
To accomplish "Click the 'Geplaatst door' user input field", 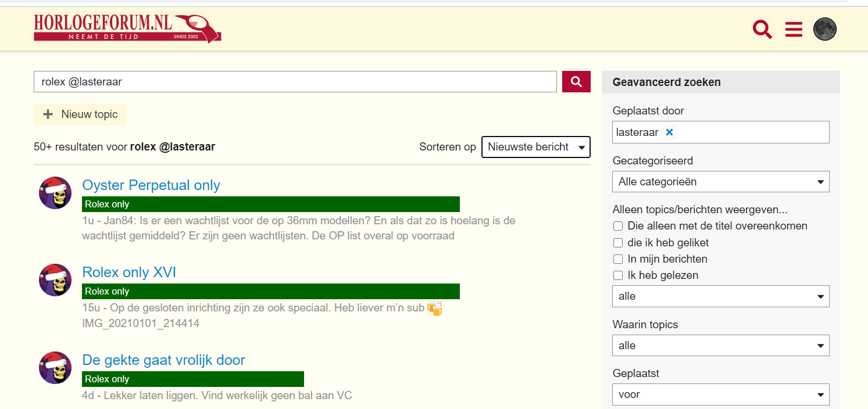I will [x=721, y=132].
